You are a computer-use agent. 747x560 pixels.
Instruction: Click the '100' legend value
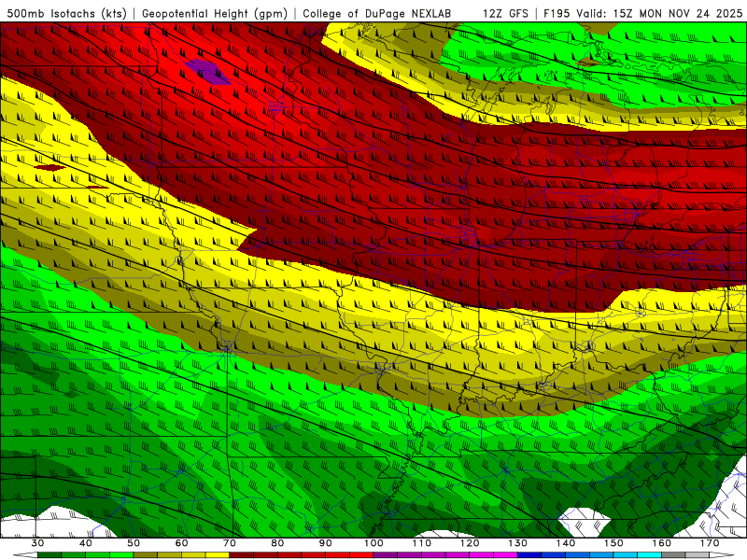[x=373, y=543]
